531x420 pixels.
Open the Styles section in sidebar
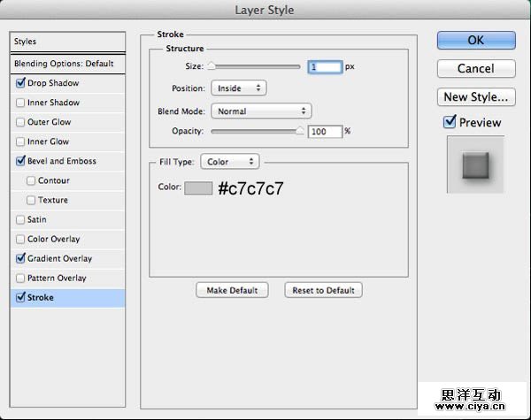[x=65, y=42]
